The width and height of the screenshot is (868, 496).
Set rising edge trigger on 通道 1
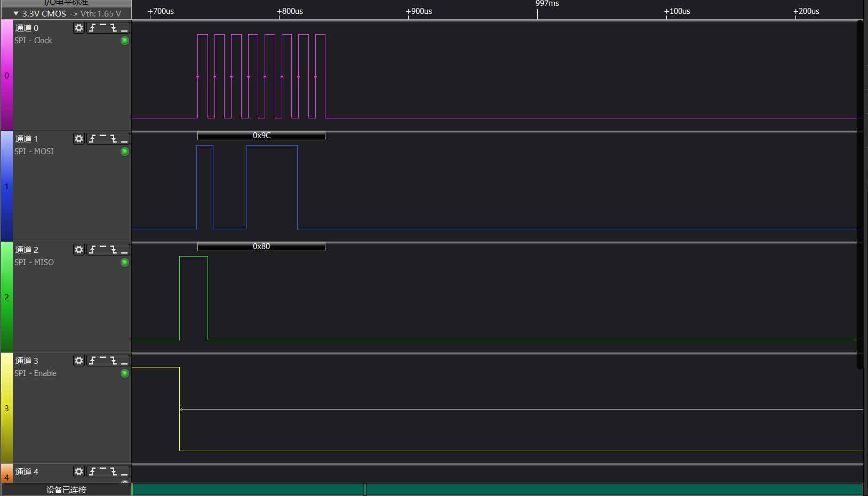click(x=92, y=139)
